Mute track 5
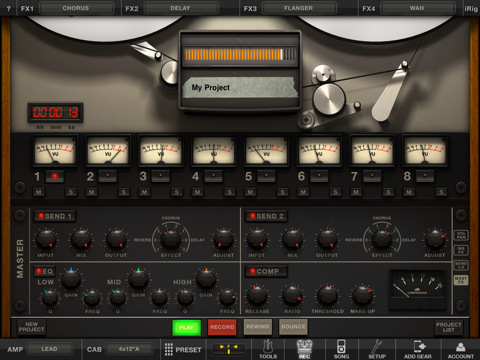 (250, 192)
